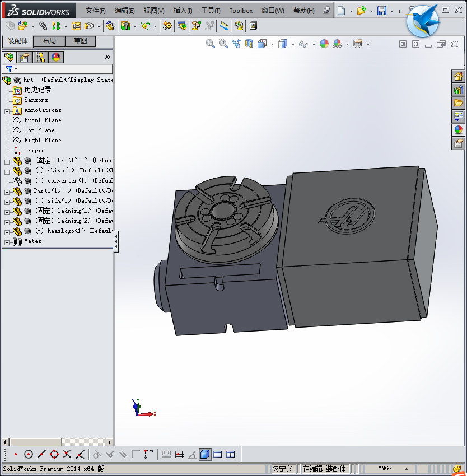Expand the hrt<1> component node
The width and height of the screenshot is (467, 476).
coord(7,162)
